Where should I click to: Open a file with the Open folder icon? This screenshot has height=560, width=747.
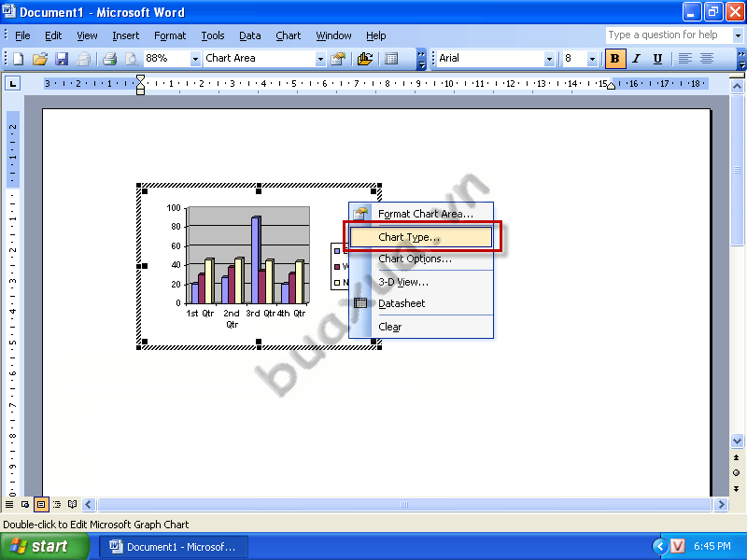pyautogui.click(x=40, y=59)
